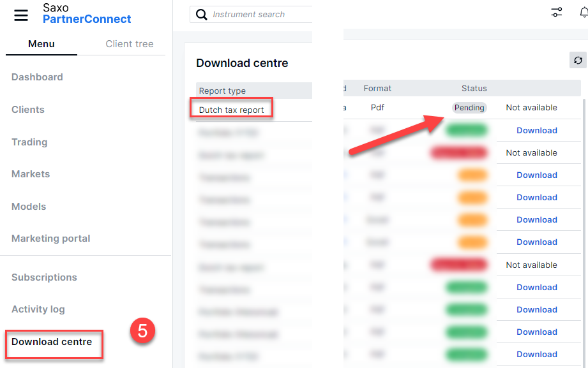Go to Subscriptions in the sidebar

44,277
